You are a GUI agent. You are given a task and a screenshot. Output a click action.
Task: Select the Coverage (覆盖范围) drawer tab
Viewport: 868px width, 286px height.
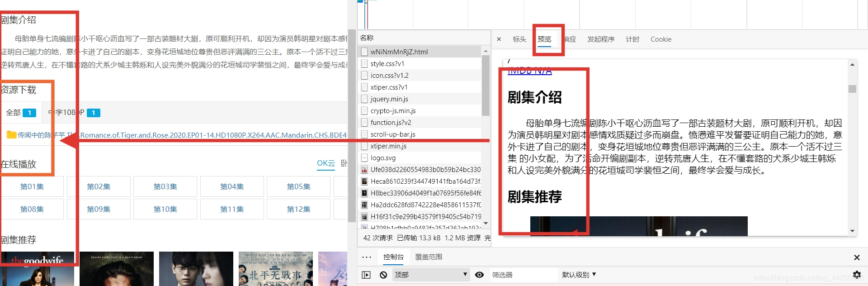pyautogui.click(x=429, y=257)
